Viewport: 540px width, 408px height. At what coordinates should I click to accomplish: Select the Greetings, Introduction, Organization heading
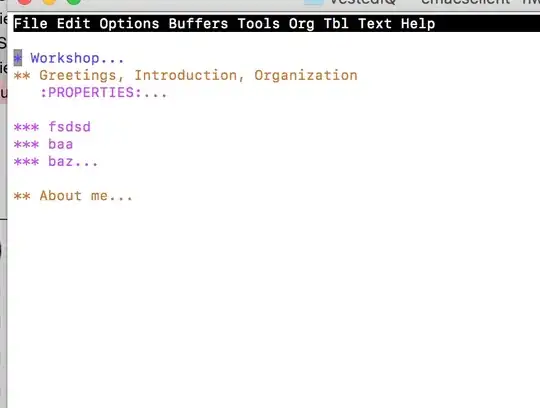click(198, 75)
